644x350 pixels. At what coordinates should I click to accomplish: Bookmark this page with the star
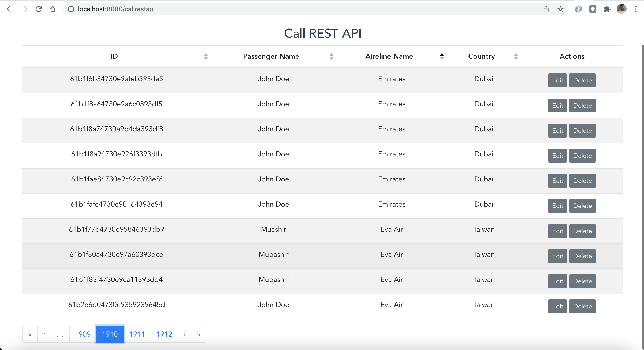click(560, 9)
